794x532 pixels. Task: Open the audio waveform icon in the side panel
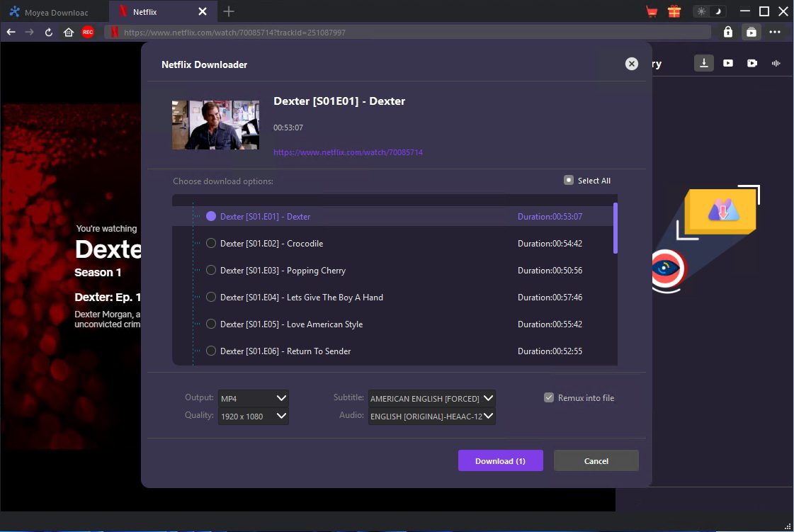776,63
